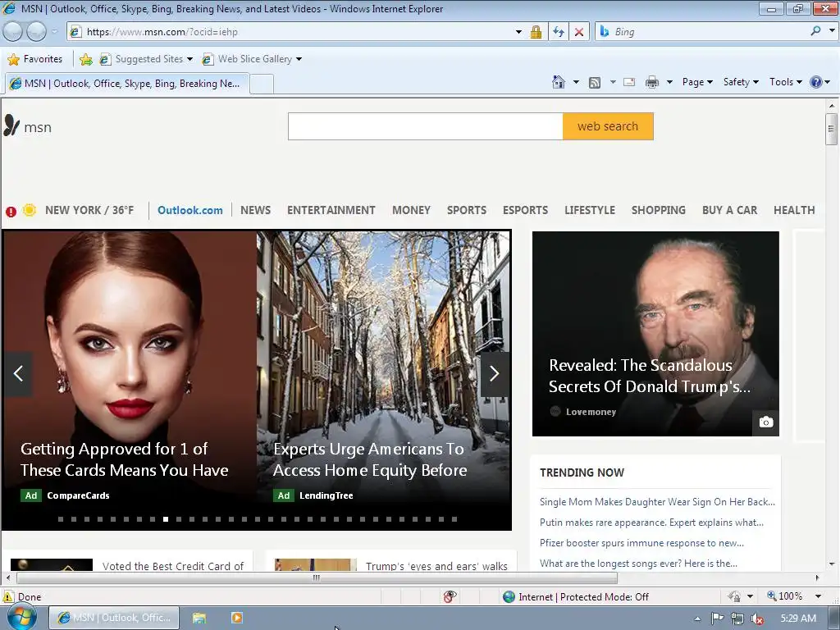Open the search provider dropdown arrow
Screen dimensions: 840x630
pyautogui.click(x=832, y=31)
